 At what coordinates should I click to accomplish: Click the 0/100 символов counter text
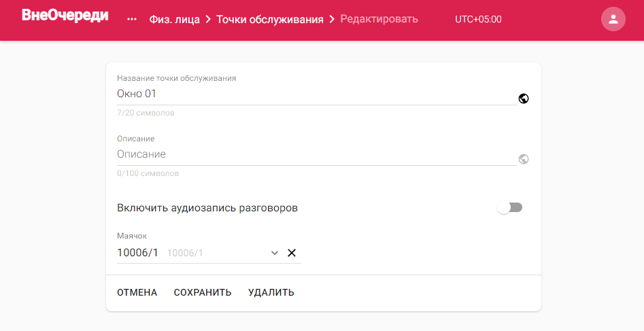coord(148,173)
